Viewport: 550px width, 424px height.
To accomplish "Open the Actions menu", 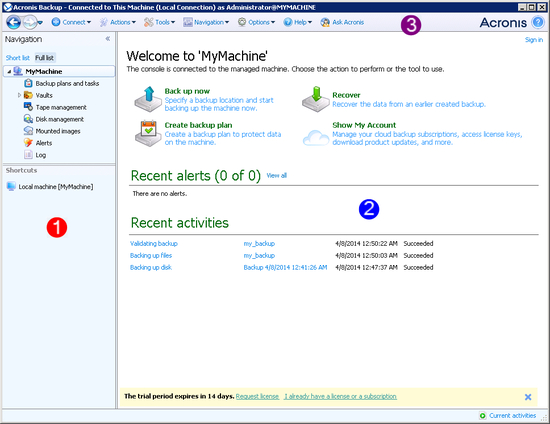I will (118, 22).
